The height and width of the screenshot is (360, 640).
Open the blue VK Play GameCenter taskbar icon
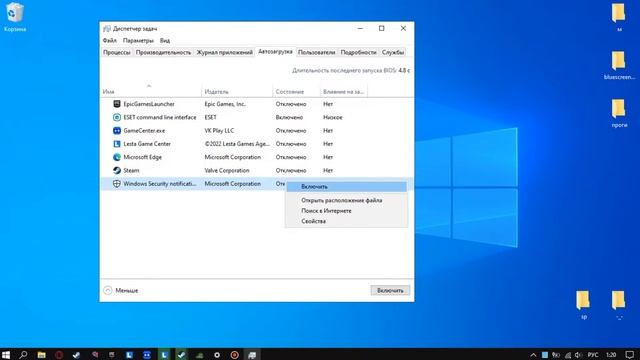(x=147, y=355)
